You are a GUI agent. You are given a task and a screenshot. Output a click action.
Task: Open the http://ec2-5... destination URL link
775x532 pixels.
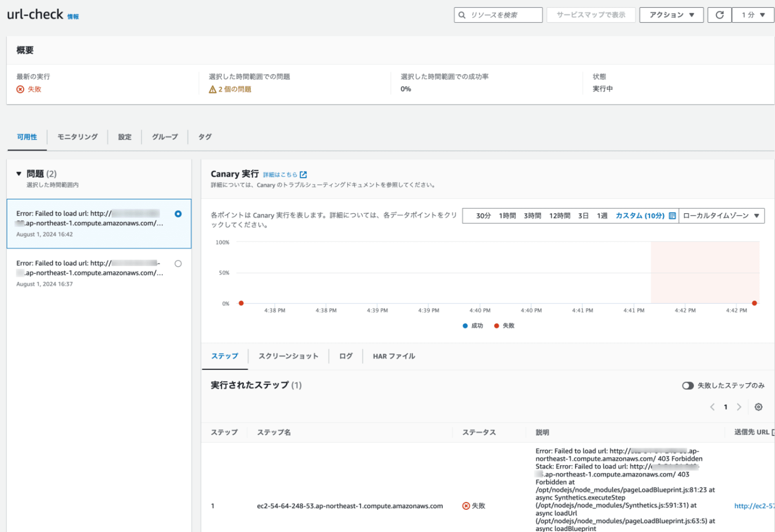pos(754,506)
